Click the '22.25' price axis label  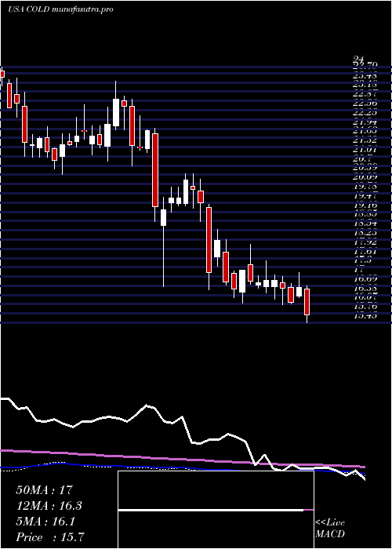(x=365, y=112)
